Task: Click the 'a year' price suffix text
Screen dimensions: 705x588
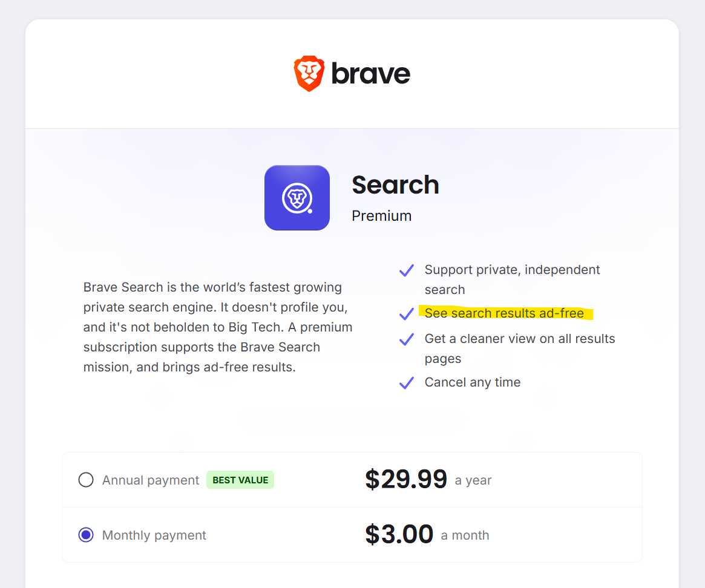Action: [x=473, y=480]
